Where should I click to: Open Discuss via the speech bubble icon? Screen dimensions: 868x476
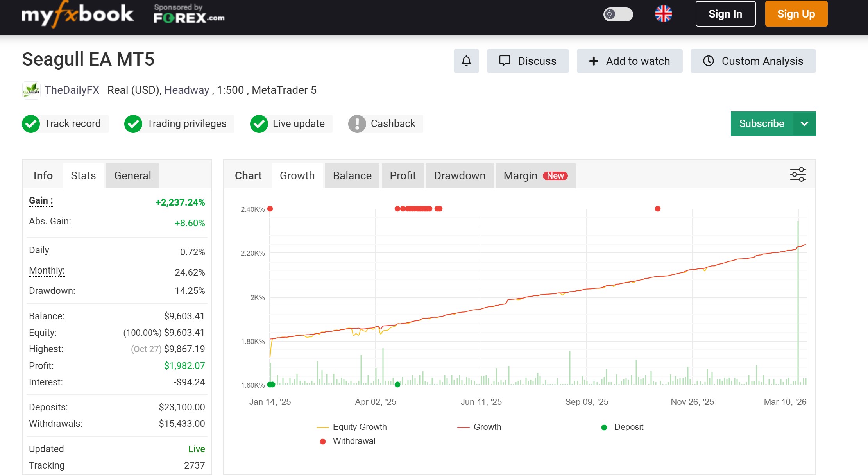[505, 61]
